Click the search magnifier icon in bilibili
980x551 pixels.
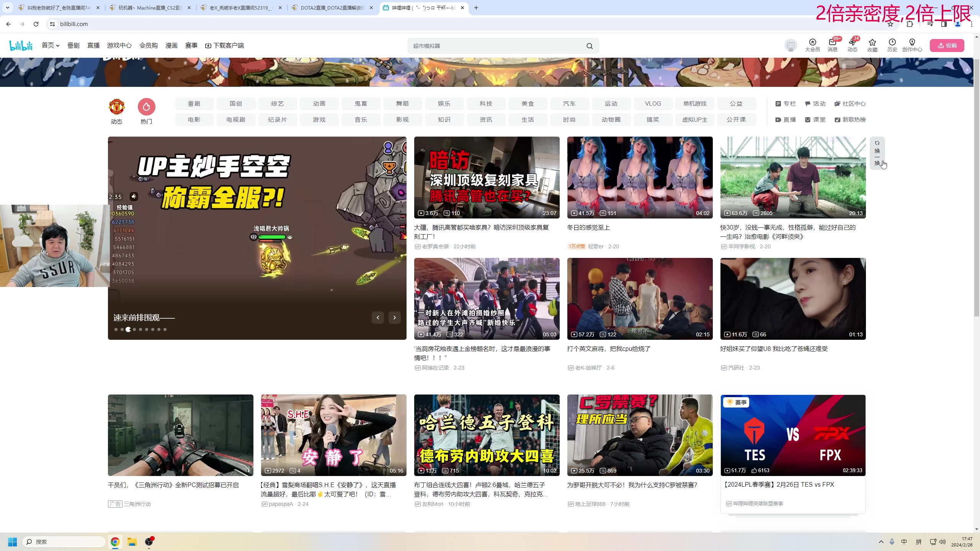tap(590, 46)
